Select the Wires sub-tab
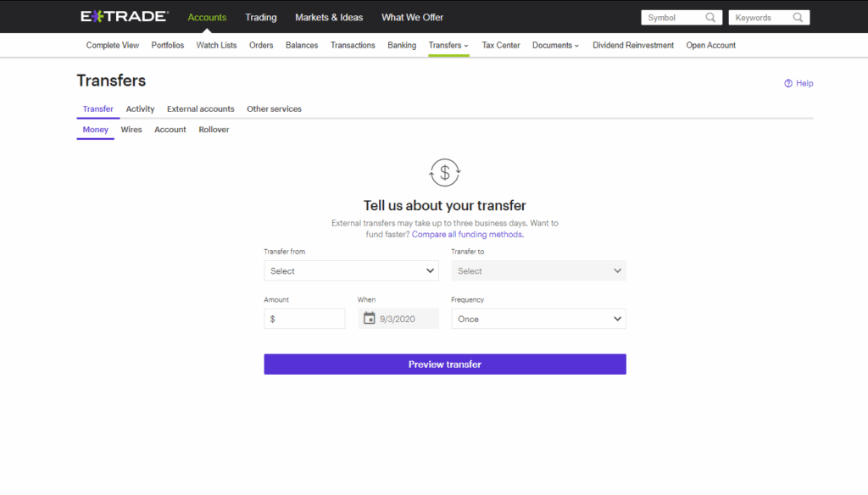Viewport: 868px width, 495px height. click(131, 130)
